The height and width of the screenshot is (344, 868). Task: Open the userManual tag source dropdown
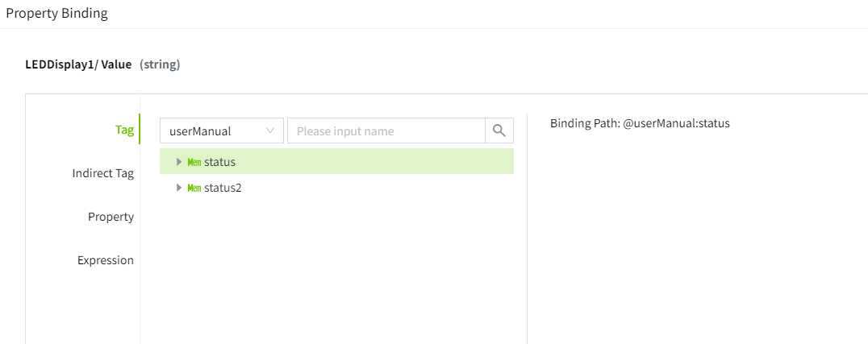[221, 131]
